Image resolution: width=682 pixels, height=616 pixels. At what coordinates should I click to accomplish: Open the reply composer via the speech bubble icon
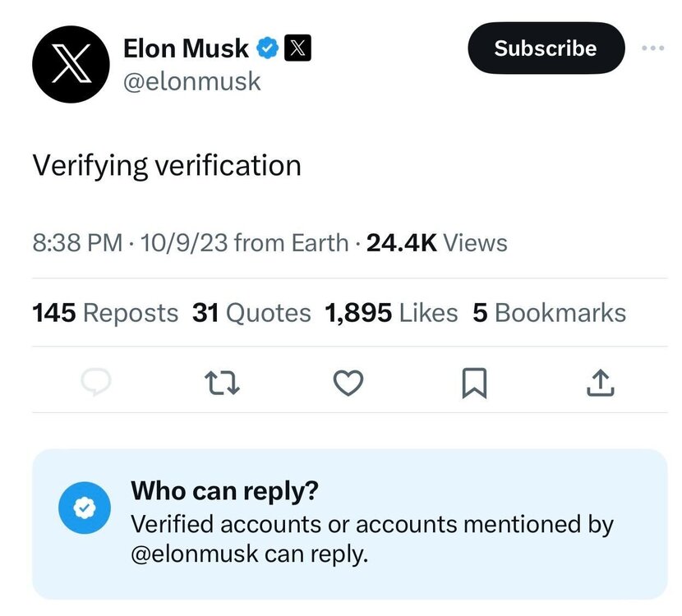[96, 382]
